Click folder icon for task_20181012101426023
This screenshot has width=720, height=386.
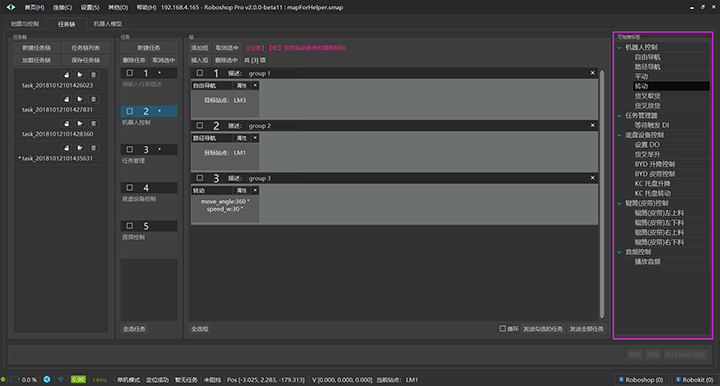click(x=80, y=75)
